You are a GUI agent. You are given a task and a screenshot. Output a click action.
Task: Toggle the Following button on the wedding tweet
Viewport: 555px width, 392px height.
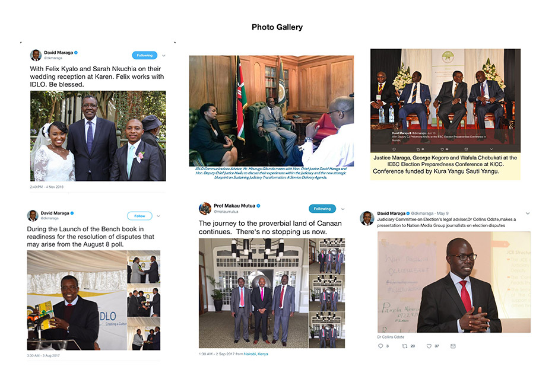pyautogui.click(x=144, y=56)
